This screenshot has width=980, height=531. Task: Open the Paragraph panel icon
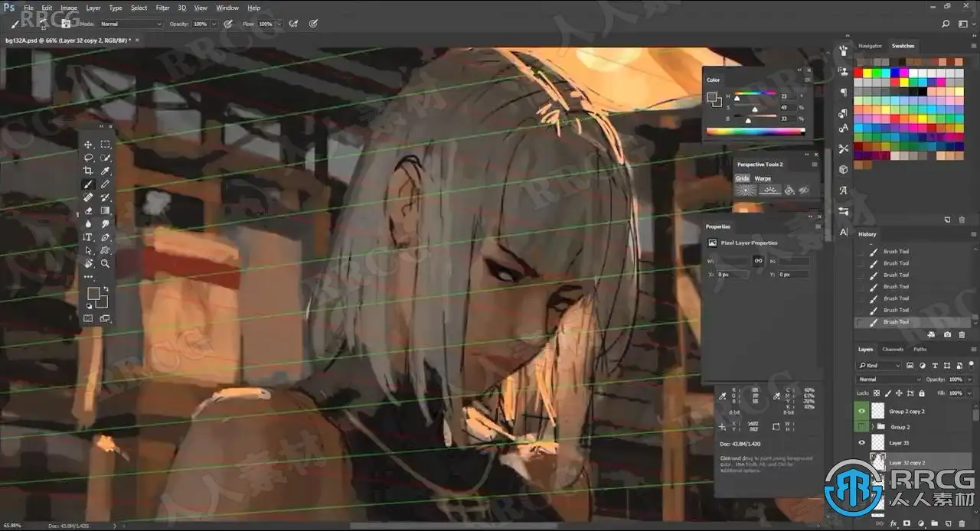coord(843,92)
